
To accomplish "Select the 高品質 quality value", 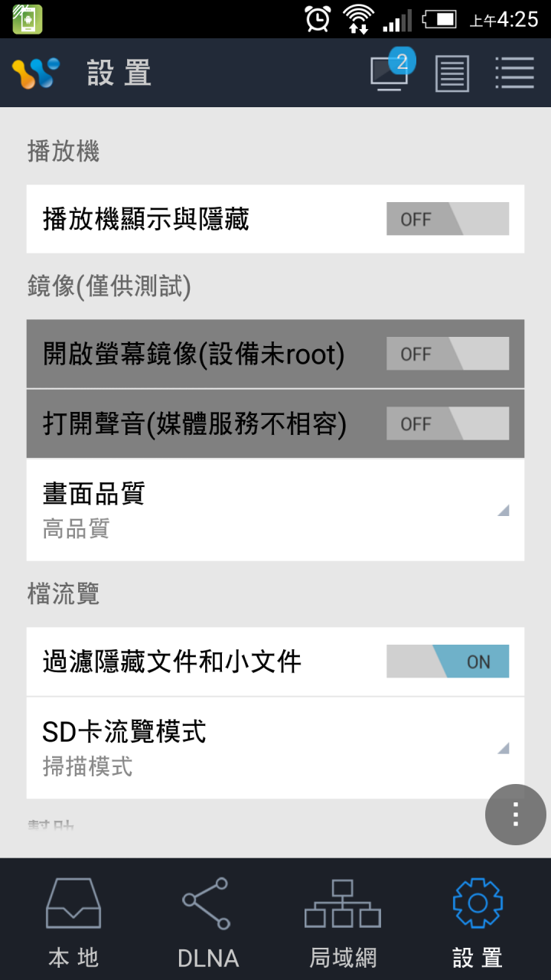I will tap(76, 529).
